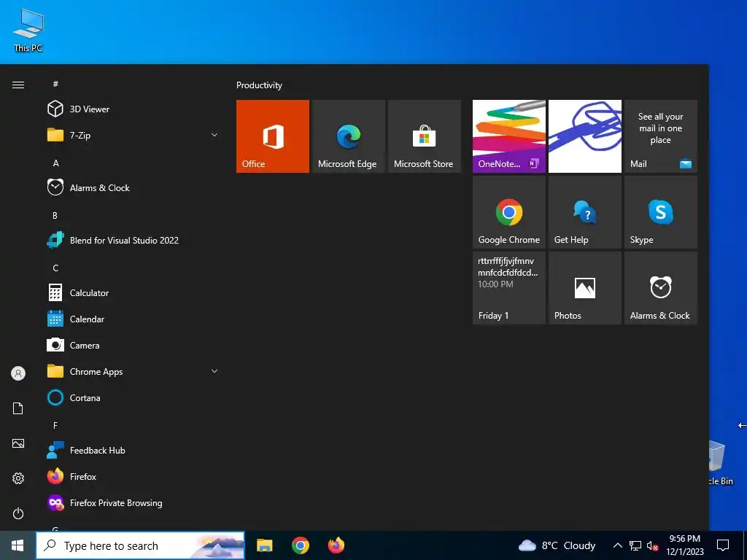Viewport: 747px width, 560px height.
Task: Open Settings gear in Start sidebar
Action: point(18,478)
